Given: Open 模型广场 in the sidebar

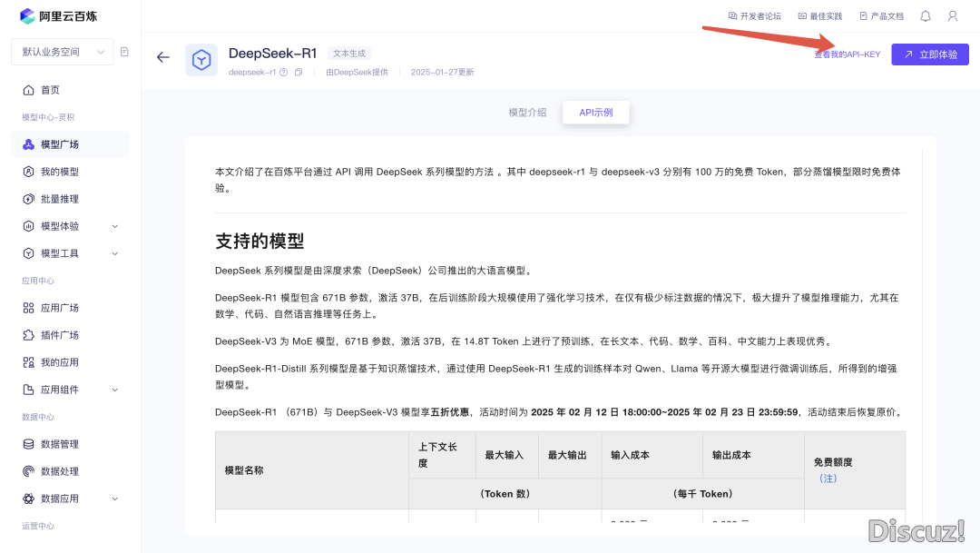Looking at the screenshot, I should (x=59, y=144).
